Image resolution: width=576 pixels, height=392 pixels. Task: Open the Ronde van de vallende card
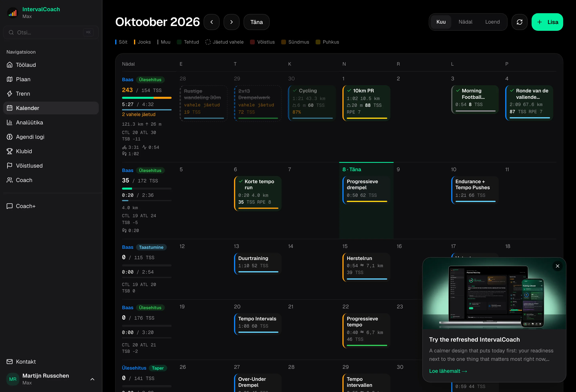[529, 103]
